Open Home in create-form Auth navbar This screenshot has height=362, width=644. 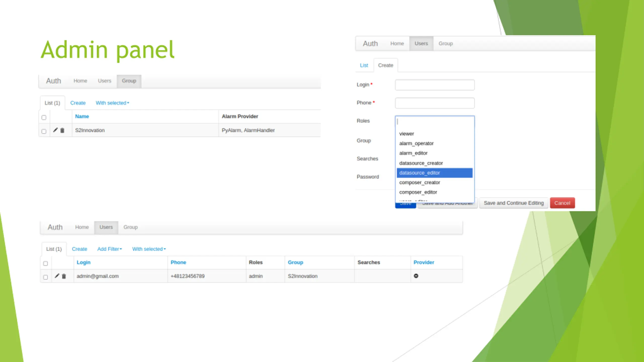(397, 43)
